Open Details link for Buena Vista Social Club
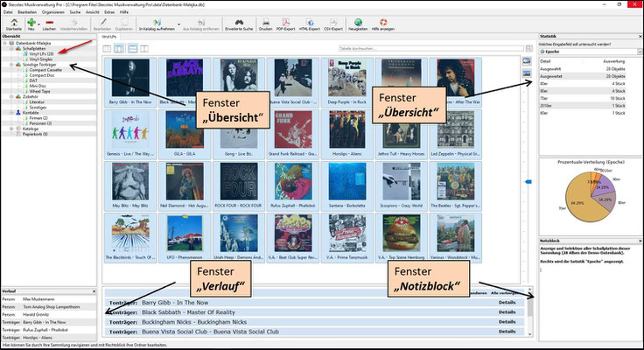644x350 pixels. 507,332
